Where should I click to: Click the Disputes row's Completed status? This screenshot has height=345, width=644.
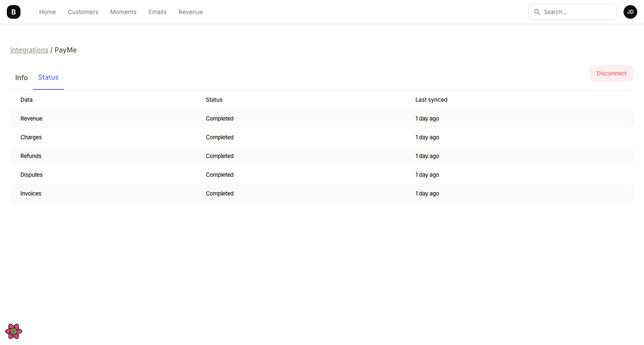tap(220, 175)
